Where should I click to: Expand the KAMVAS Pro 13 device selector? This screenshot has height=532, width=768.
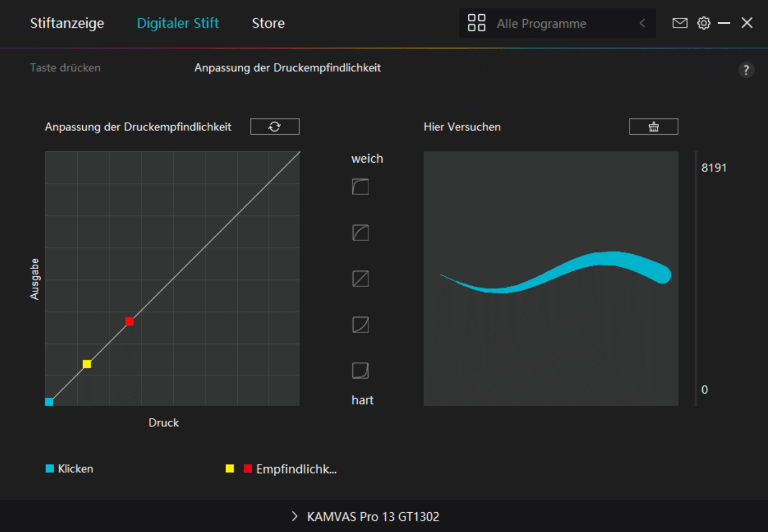point(295,516)
